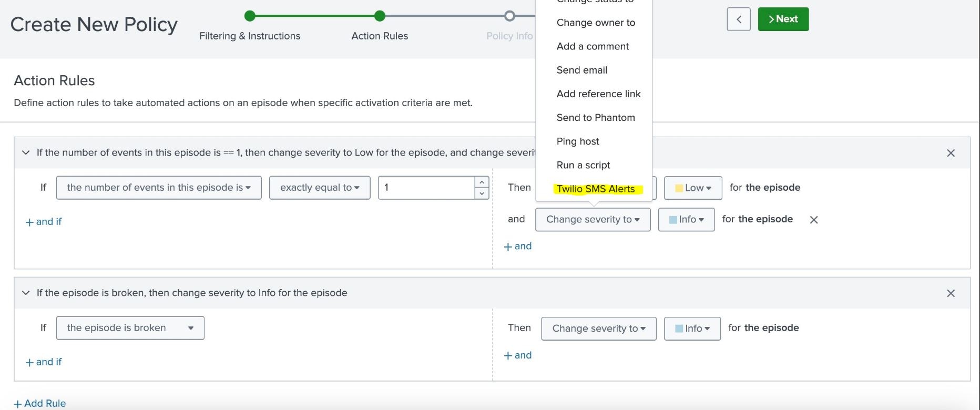Click the event count input field
The image size is (980, 410).
pyautogui.click(x=426, y=188)
